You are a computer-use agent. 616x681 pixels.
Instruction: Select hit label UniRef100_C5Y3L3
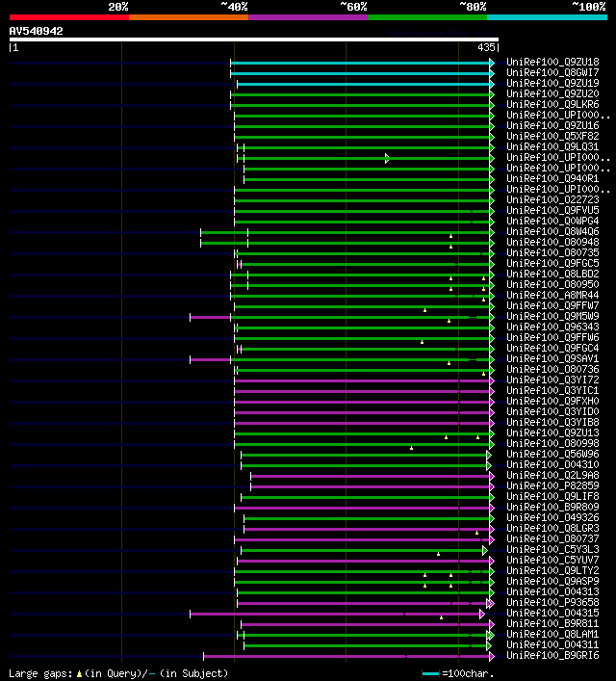[x=552, y=549]
